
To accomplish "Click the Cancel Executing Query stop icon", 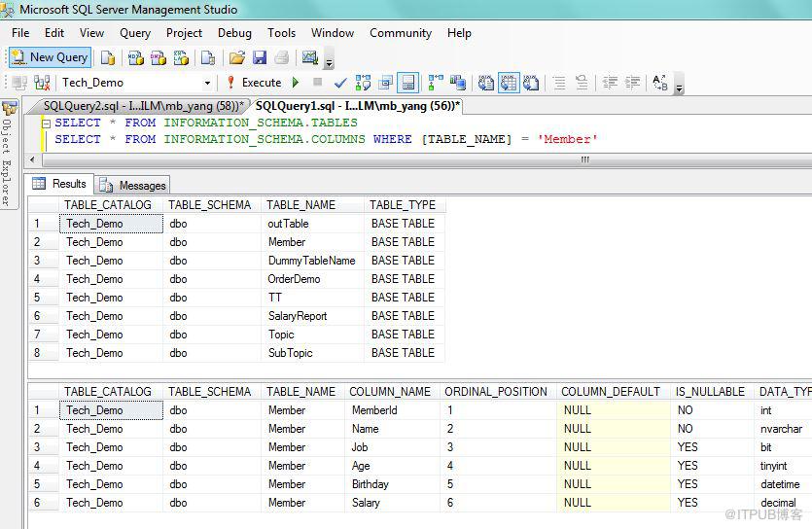I will tap(317, 82).
